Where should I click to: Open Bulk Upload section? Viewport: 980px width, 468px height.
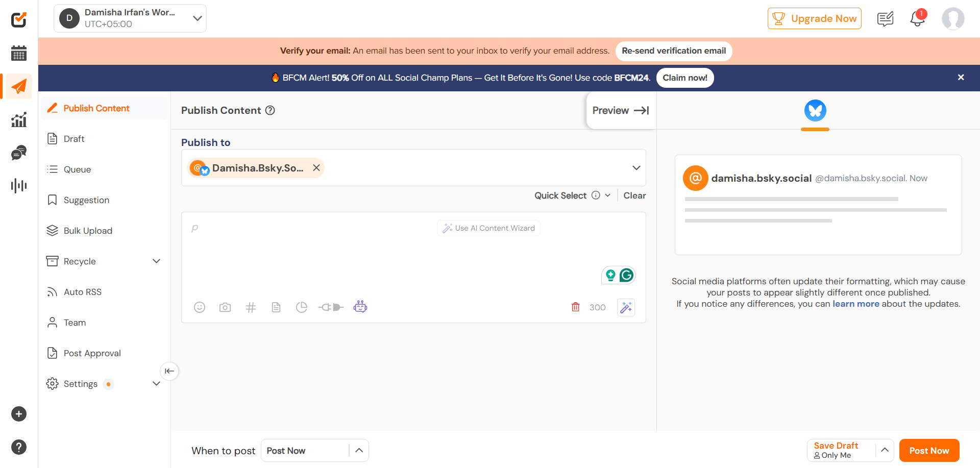tap(104, 231)
